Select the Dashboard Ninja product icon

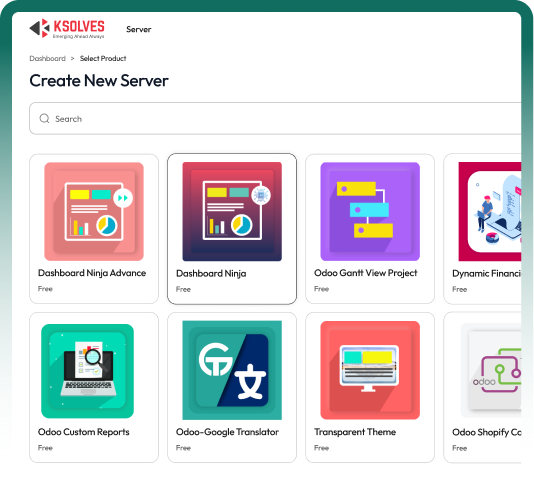[232, 212]
